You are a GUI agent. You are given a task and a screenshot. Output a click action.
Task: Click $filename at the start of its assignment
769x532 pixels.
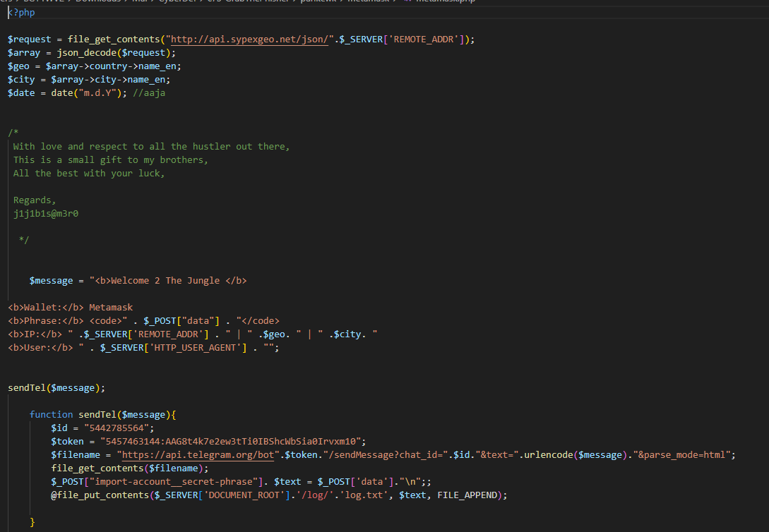click(x=76, y=455)
